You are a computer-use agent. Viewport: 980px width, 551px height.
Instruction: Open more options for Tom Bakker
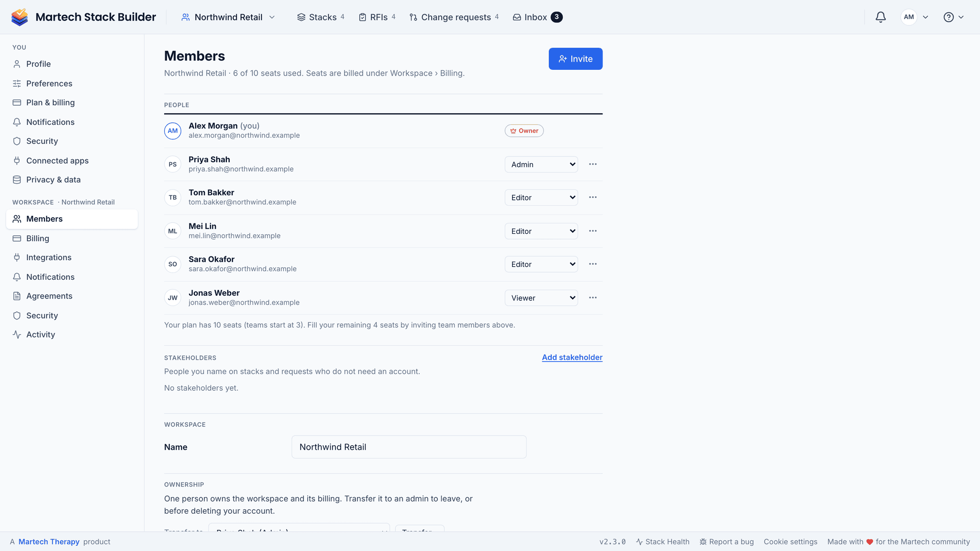[x=593, y=197]
